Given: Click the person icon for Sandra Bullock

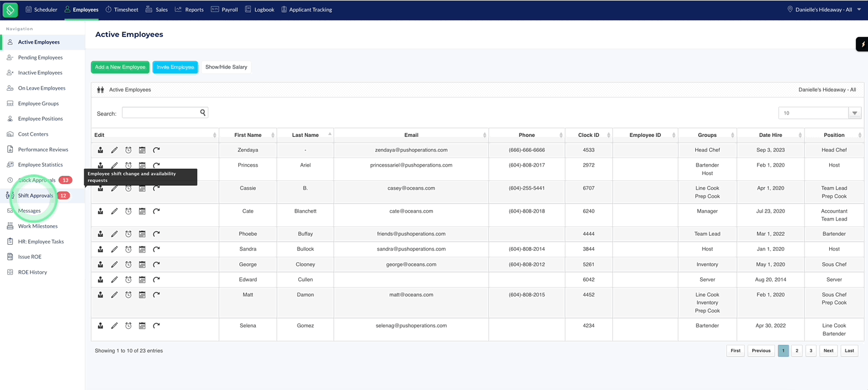Looking at the screenshot, I should 101,249.
